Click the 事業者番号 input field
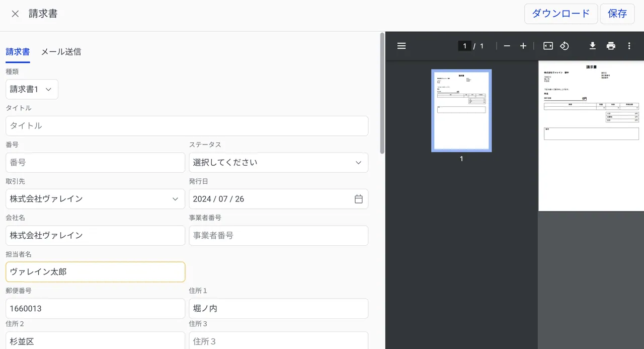The width and height of the screenshot is (644, 349). tap(279, 236)
